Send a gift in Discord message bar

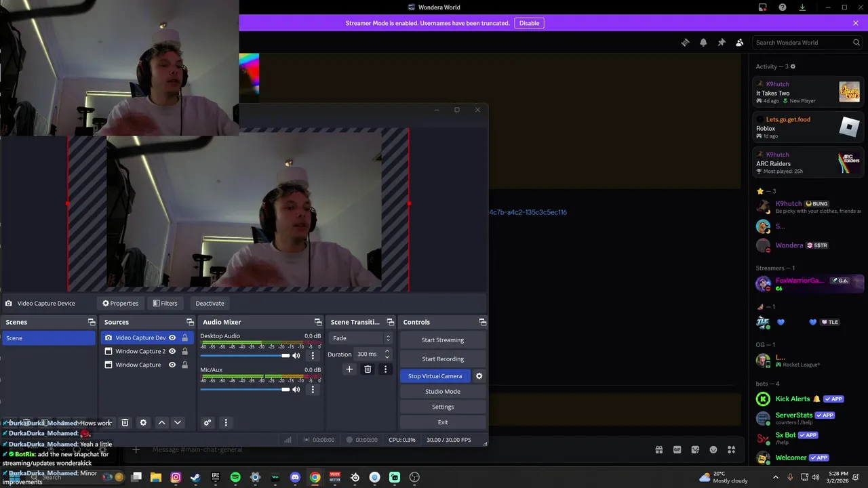point(658,449)
